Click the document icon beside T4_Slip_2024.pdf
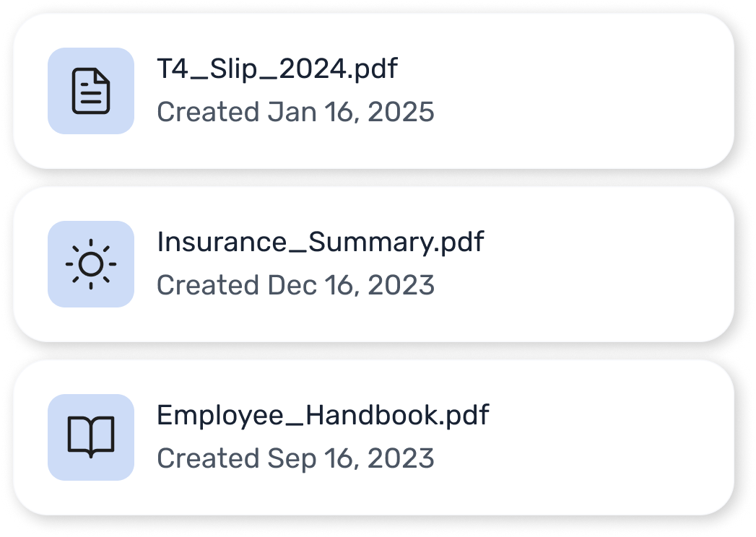This screenshot has width=756, height=537. tap(91, 91)
